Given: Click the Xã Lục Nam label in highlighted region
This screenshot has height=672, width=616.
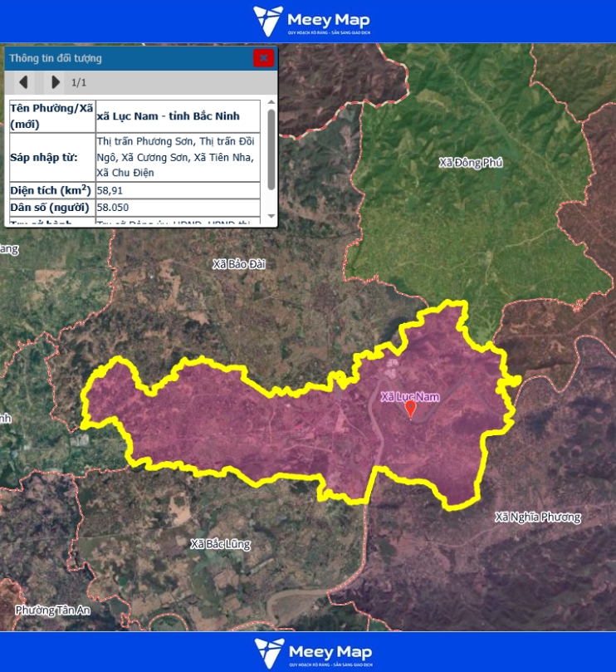Looking at the screenshot, I should point(409,397).
